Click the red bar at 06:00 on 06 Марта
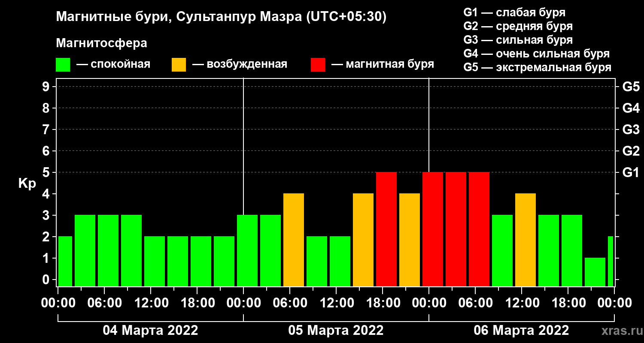The height and width of the screenshot is (343, 644). [479, 229]
